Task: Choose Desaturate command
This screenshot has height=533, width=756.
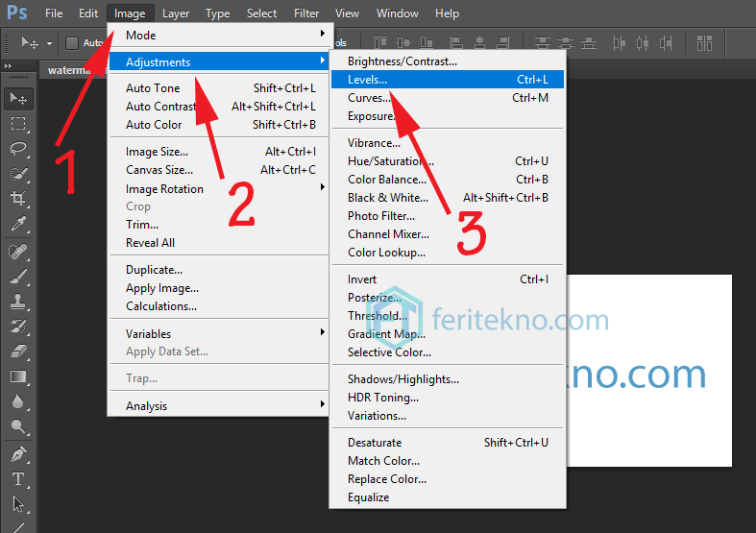Action: (448, 443)
